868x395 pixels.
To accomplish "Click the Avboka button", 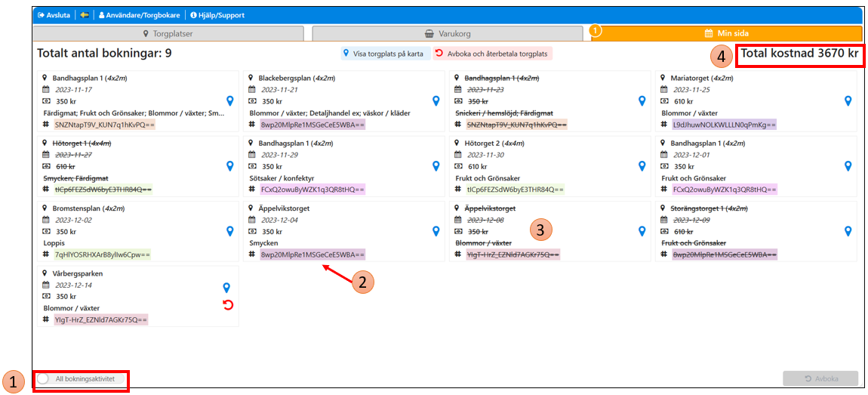I will [820, 378].
